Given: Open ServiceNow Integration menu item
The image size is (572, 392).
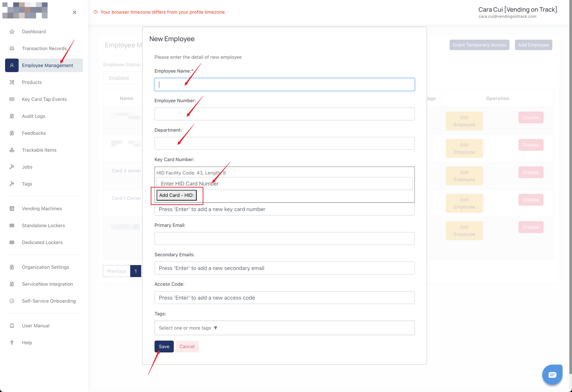Looking at the screenshot, I should tap(48, 284).
